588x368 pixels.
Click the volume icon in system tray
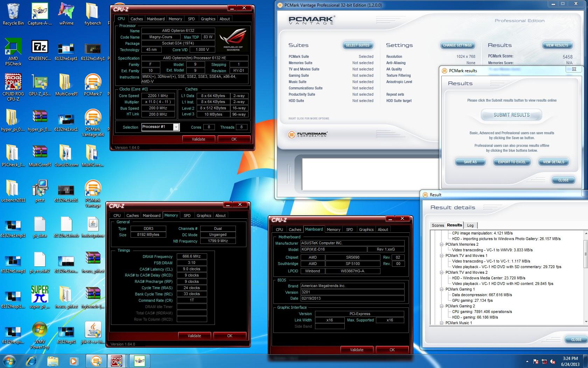pos(553,361)
